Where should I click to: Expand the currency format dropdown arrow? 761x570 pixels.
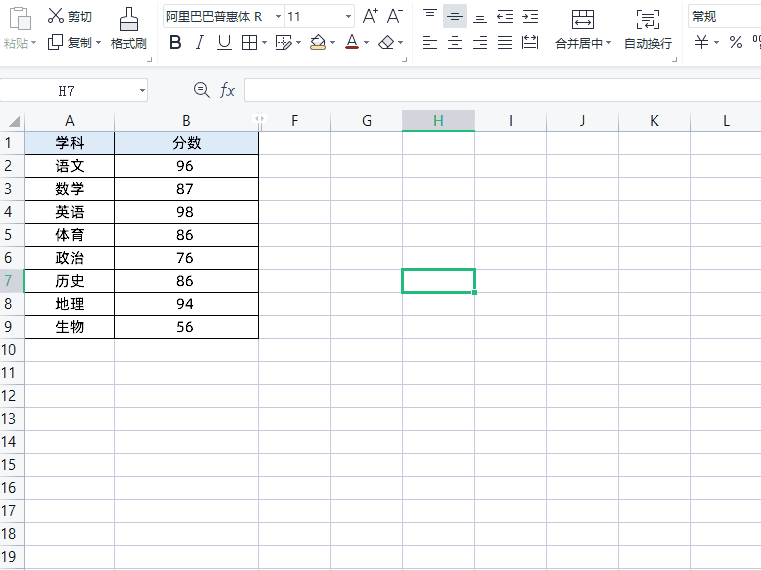click(x=716, y=43)
